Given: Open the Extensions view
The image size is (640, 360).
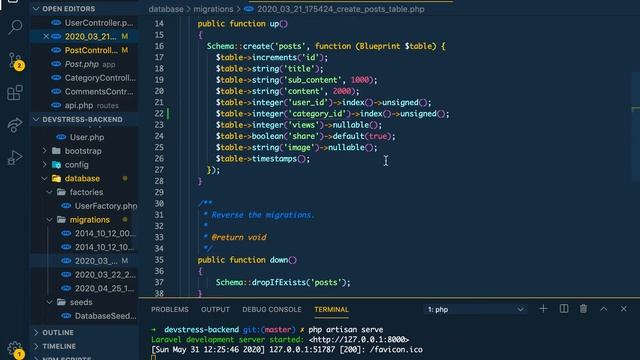Looking at the screenshot, I should click(x=15, y=93).
